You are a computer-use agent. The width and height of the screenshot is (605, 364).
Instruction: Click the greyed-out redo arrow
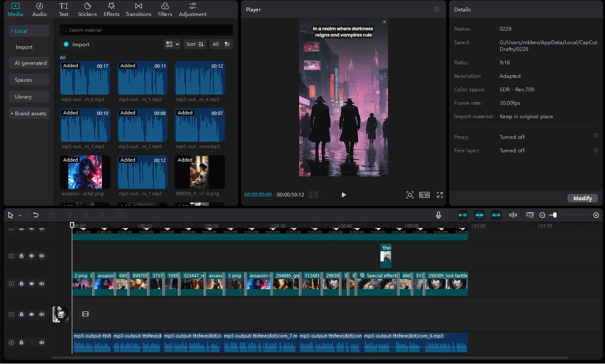coord(53,215)
